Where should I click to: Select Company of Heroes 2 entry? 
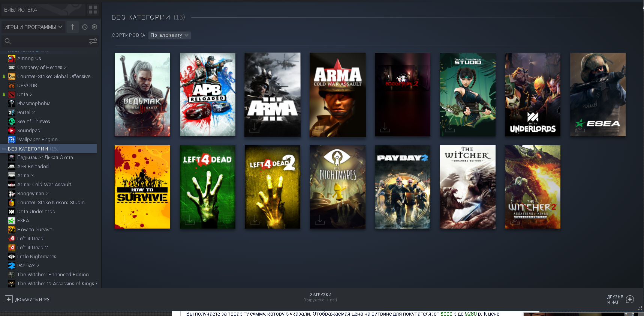[x=42, y=68]
